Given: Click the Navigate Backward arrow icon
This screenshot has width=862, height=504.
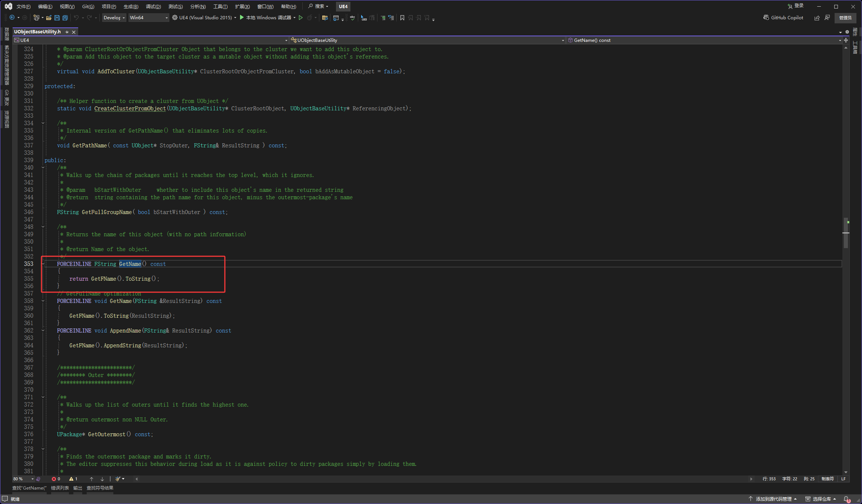Looking at the screenshot, I should (x=12, y=17).
